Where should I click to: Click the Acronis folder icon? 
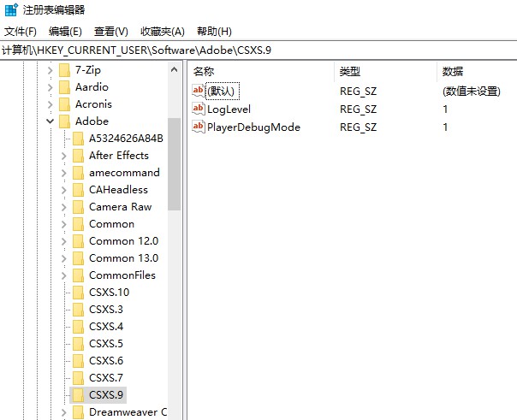click(x=64, y=104)
